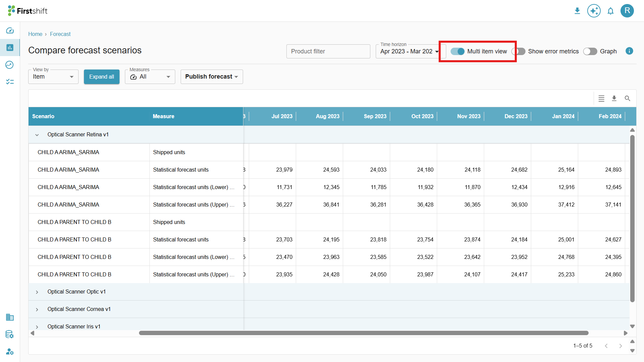
Task: Click the vertical table scrollbar thumb
Action: click(632, 218)
